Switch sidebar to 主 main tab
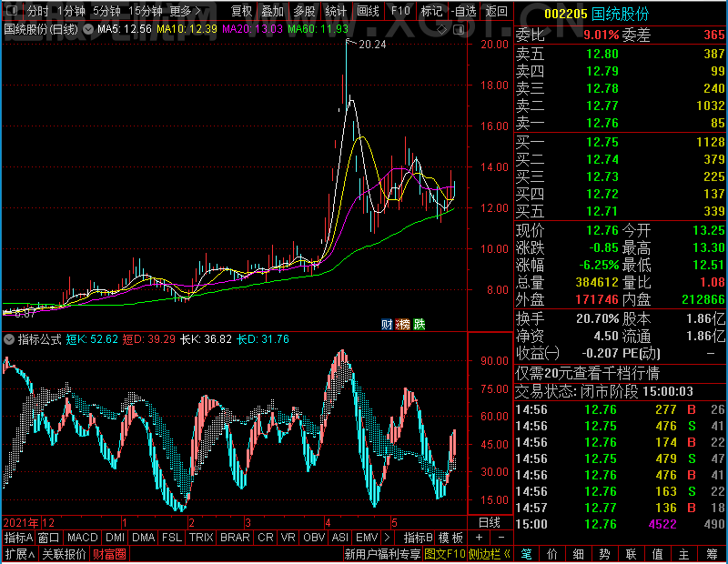This screenshot has height=564, width=728. coord(684,554)
